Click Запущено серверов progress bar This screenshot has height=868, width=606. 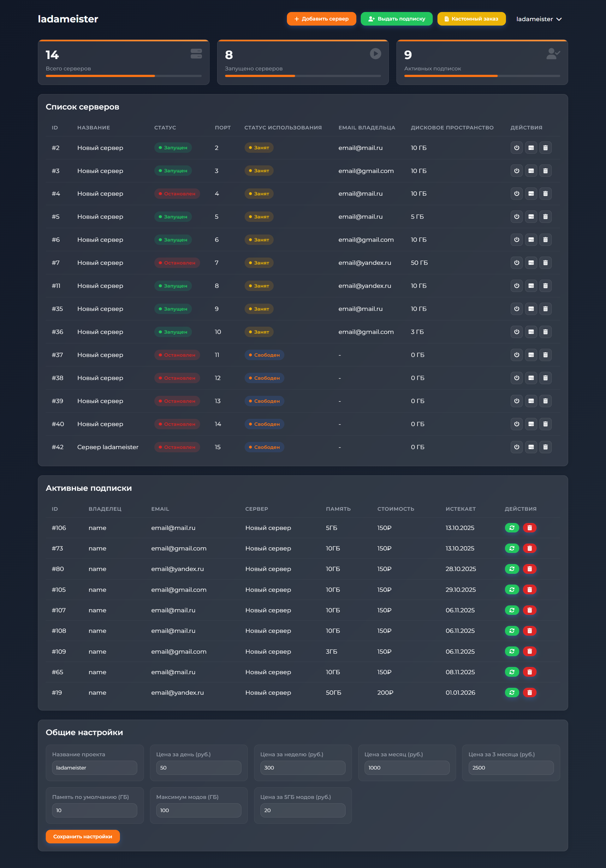[x=302, y=76]
